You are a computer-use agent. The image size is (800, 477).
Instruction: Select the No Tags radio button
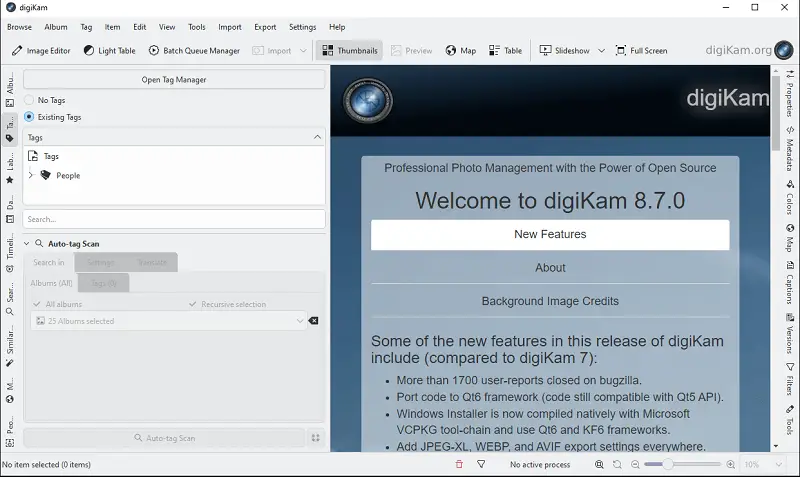point(29,100)
